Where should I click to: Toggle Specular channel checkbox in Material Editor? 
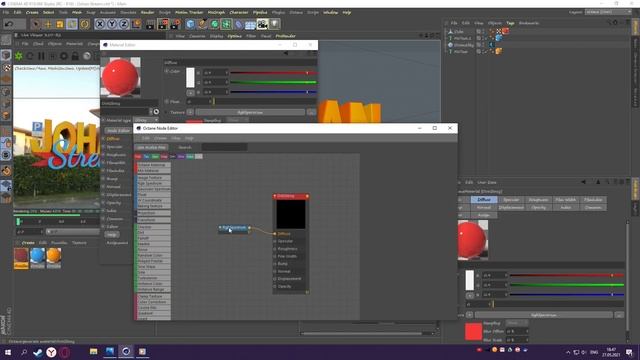tap(103, 147)
